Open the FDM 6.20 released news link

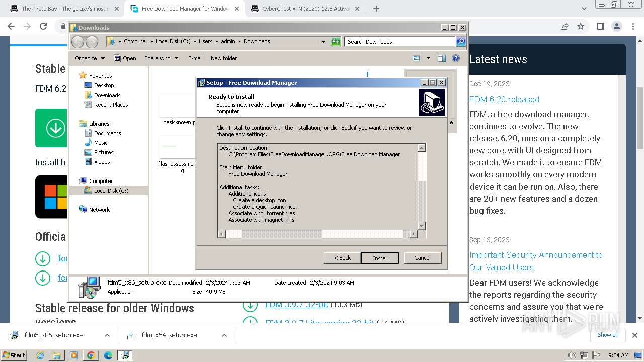coord(504,99)
